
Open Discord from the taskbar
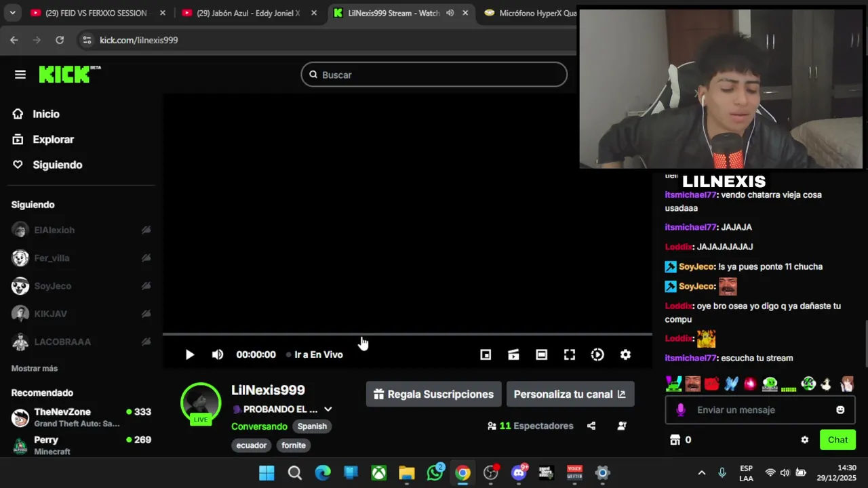(519, 472)
